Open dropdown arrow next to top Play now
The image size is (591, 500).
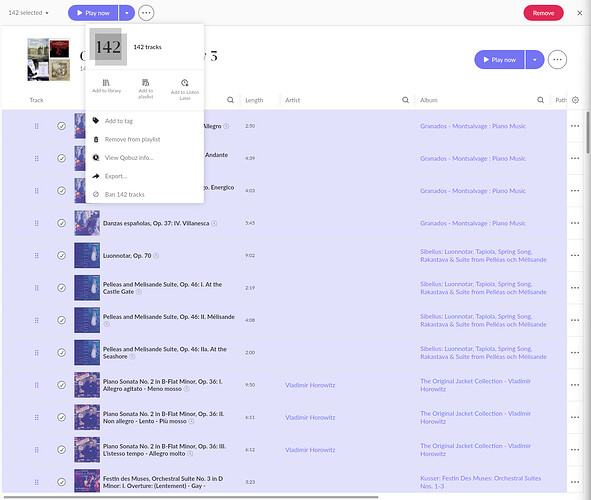pos(127,13)
